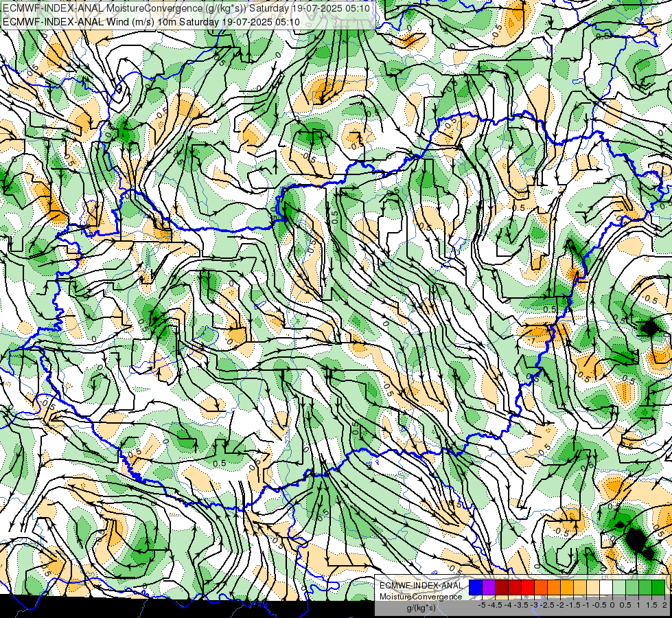Click the Wind (m/s) 10m title line
The image size is (672, 618).
pyautogui.click(x=151, y=21)
